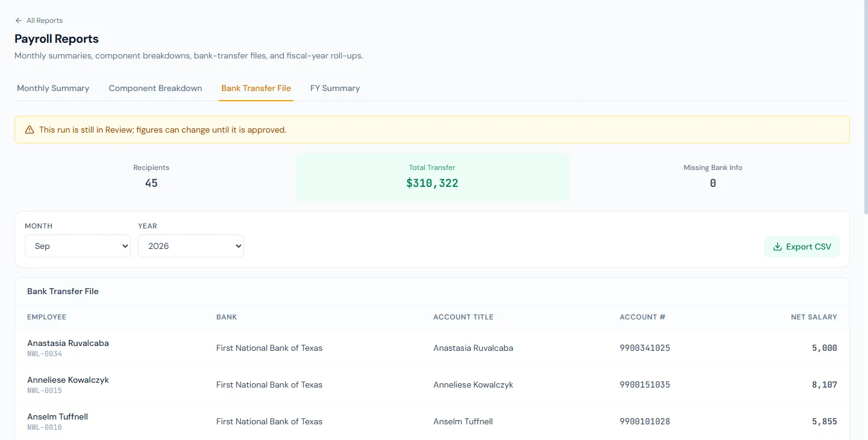Click the Account # column header
This screenshot has height=440, width=868.
643,317
